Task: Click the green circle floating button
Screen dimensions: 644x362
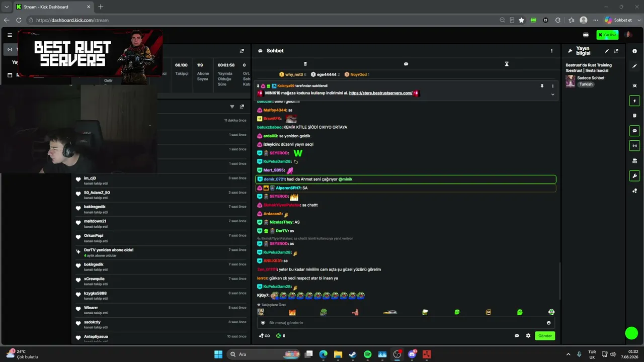Action: tap(631, 333)
